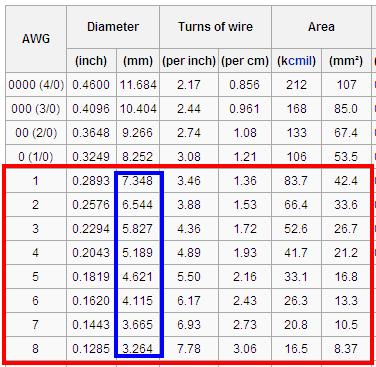This screenshot has width=376, height=367.
Task: Select the 00 (2/0) AWG cell
Action: click(x=36, y=133)
